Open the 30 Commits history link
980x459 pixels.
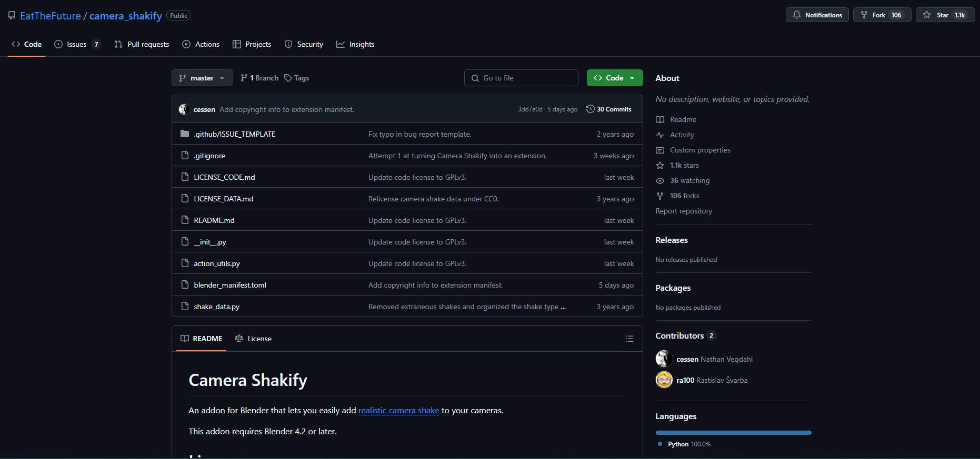click(x=609, y=109)
